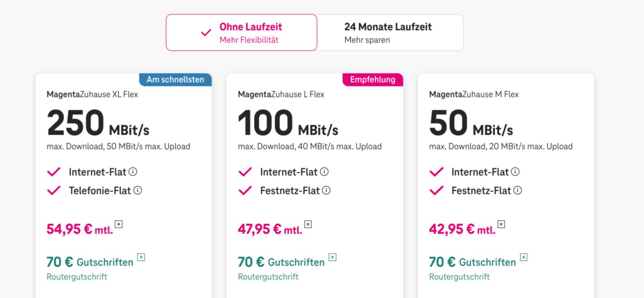Viewport: 644px width, 298px height.
Task: Click Telefonie-Flat info icon in XL Flex card
Action: [x=137, y=191]
